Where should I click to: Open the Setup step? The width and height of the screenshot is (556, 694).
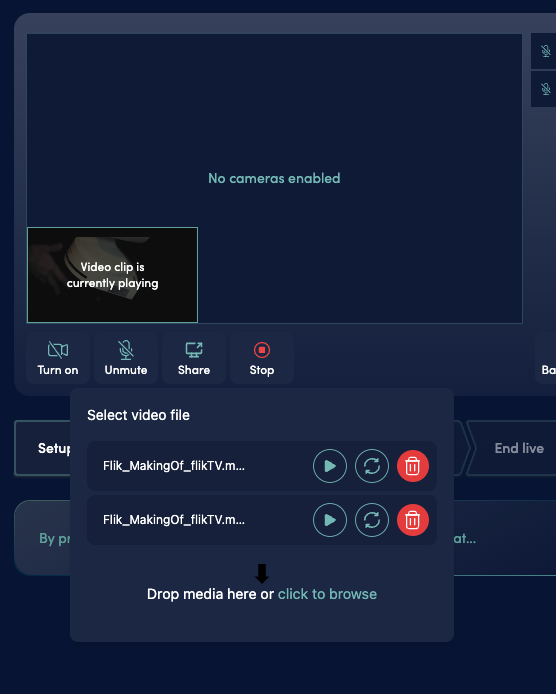click(43, 448)
